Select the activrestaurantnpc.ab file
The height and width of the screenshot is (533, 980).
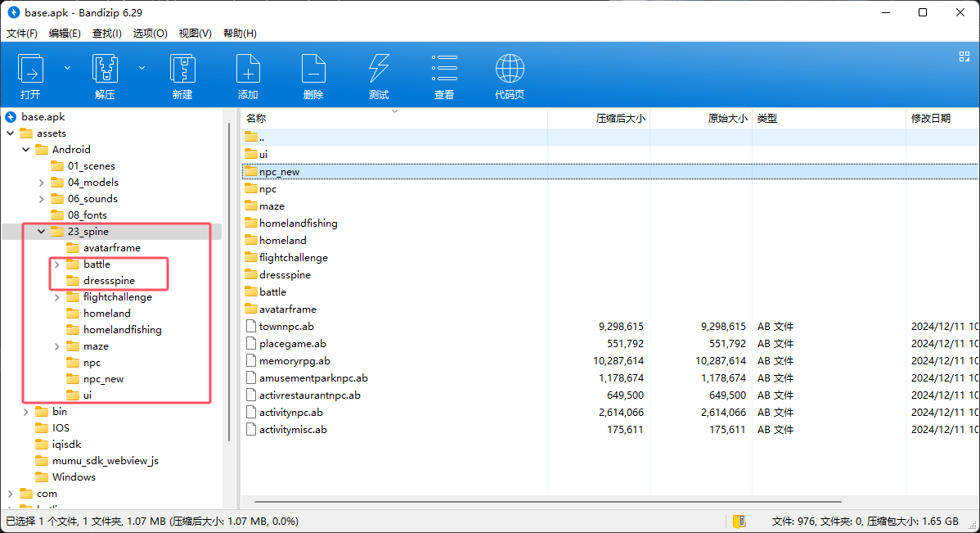pos(610,395)
